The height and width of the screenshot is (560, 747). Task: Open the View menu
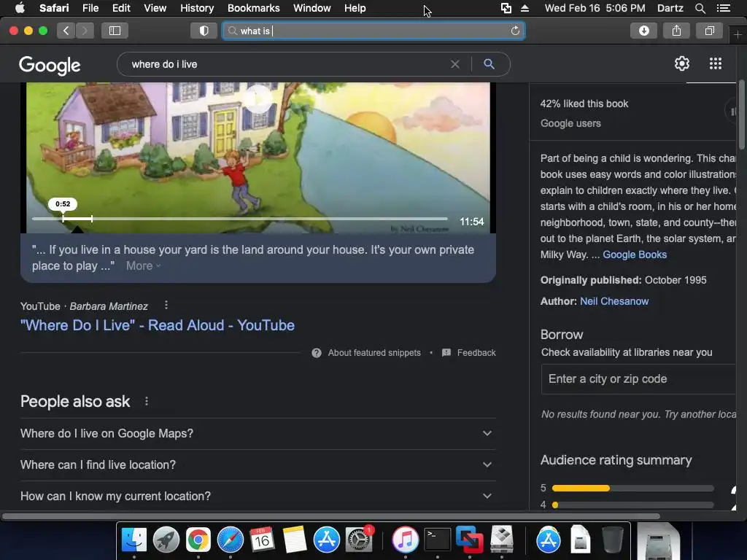point(155,8)
